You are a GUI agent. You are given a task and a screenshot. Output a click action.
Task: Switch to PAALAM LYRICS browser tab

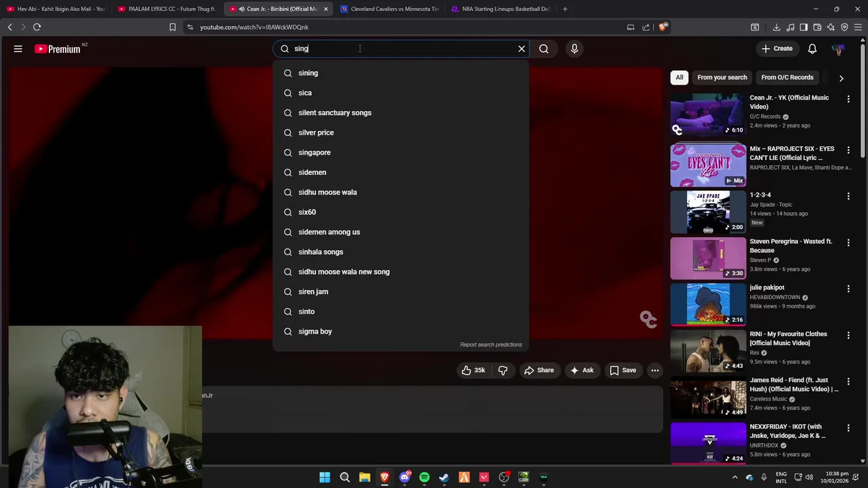point(167,9)
